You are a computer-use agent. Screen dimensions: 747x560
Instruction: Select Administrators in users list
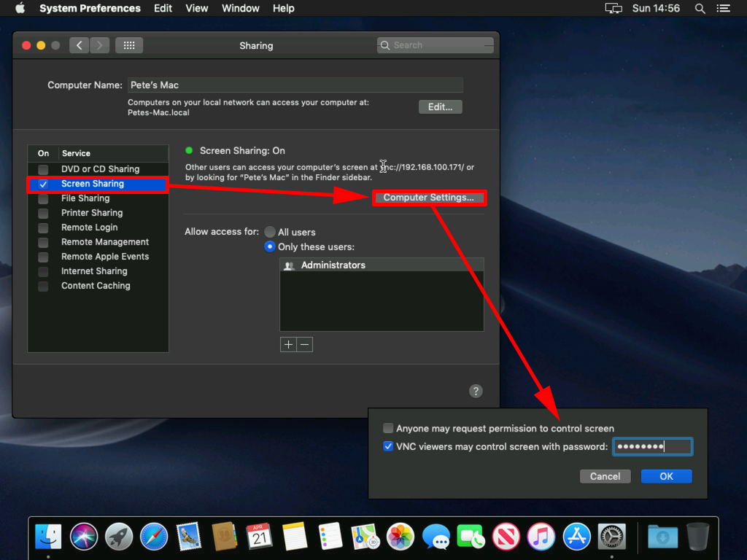[382, 265]
